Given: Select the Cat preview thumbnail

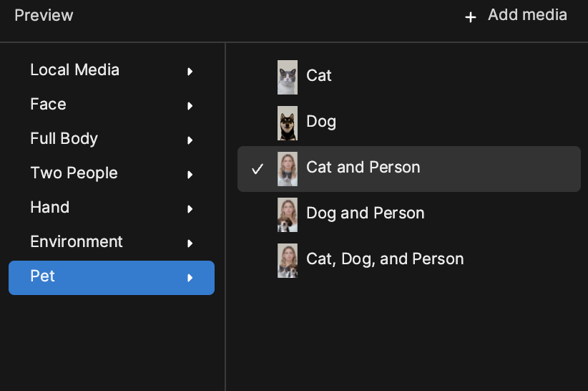Looking at the screenshot, I should point(288,77).
